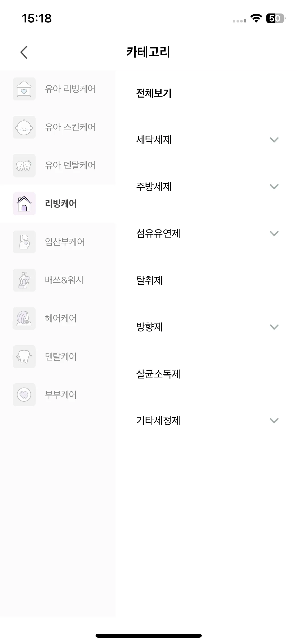Select the 리빙케어 house icon

[x=24, y=204]
